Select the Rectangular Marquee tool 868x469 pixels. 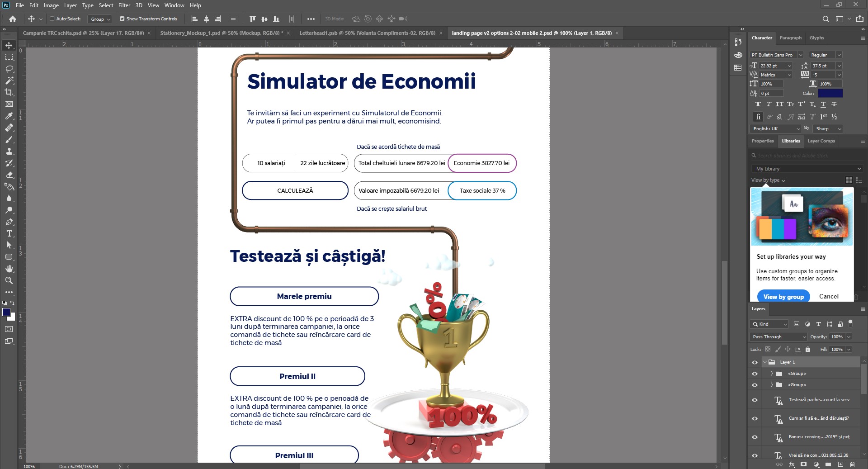coord(9,57)
